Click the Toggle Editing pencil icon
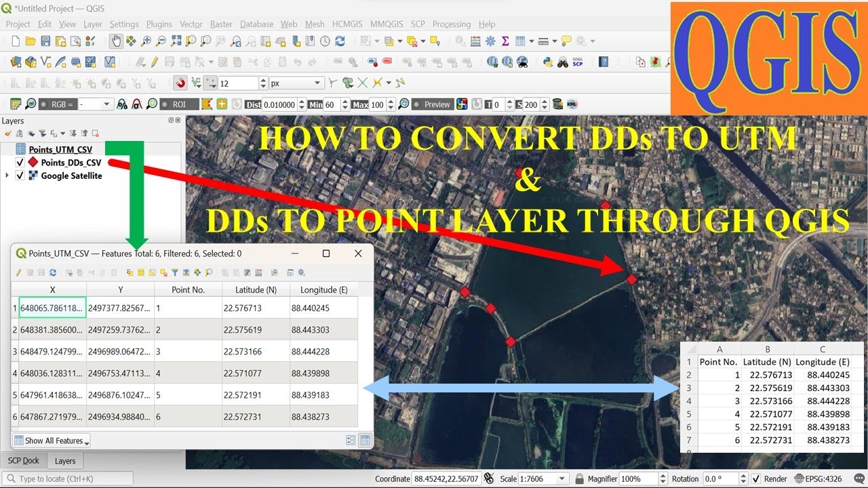The image size is (868, 488). (154, 62)
